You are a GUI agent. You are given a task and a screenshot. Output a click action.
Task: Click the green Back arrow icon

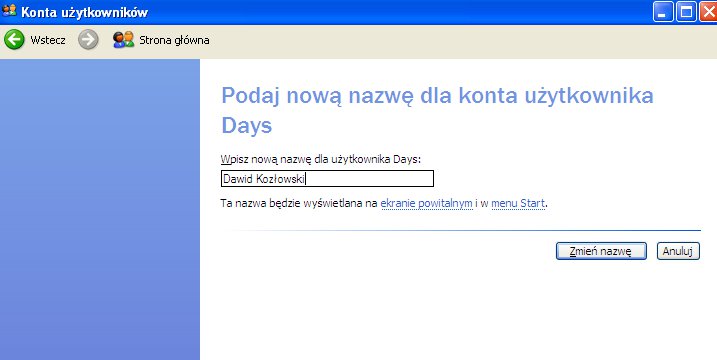[14, 40]
